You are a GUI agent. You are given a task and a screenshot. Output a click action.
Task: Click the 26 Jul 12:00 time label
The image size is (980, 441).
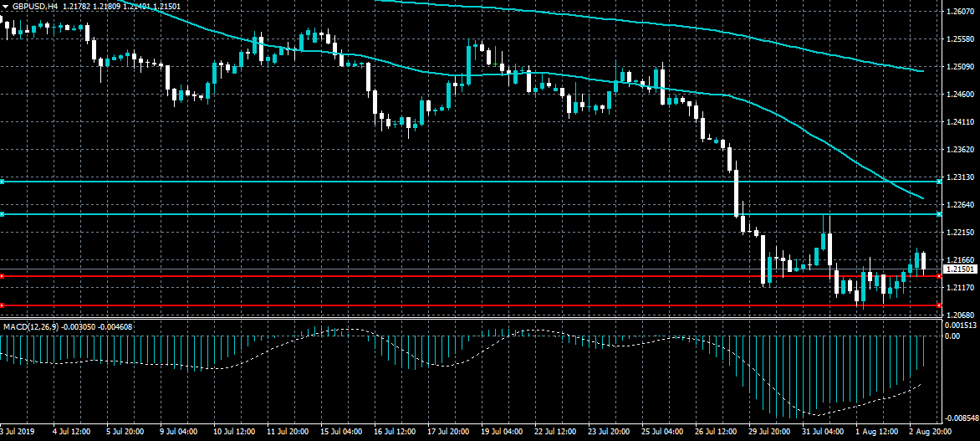pyautogui.click(x=717, y=432)
